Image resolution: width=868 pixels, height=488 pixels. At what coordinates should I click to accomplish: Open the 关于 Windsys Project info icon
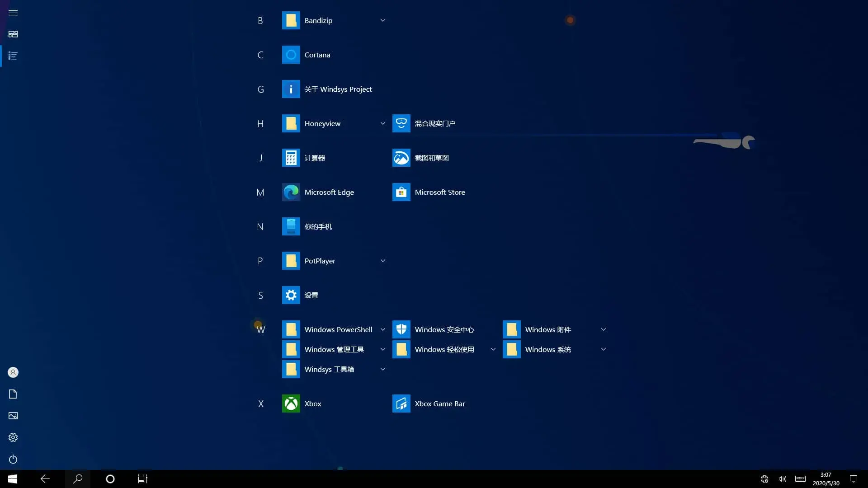(291, 89)
